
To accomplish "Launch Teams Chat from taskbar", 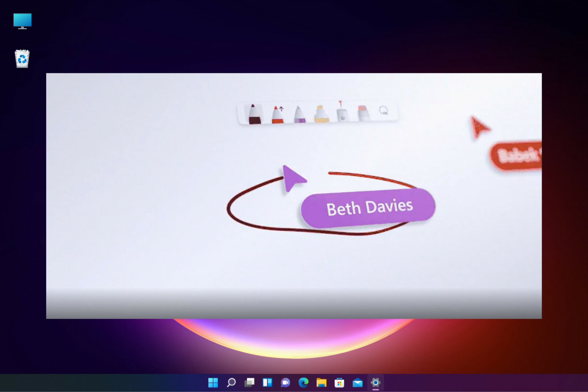I will click(x=285, y=383).
